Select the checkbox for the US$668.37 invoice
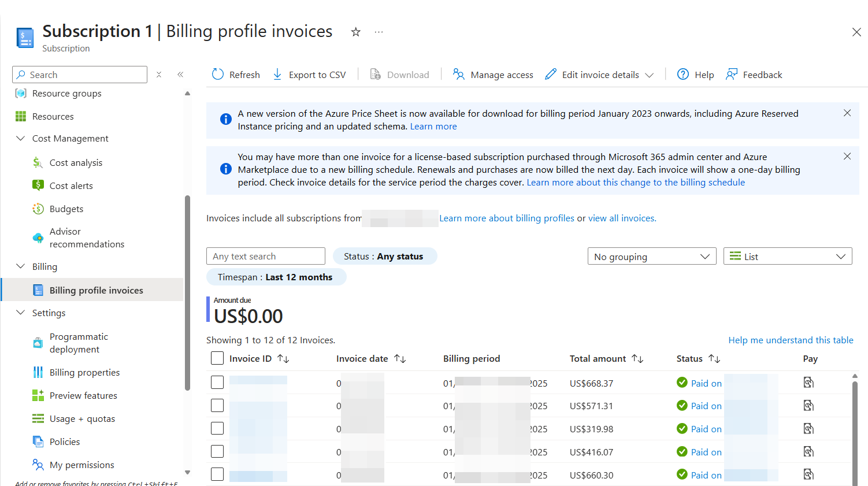This screenshot has height=486, width=868. click(x=217, y=383)
